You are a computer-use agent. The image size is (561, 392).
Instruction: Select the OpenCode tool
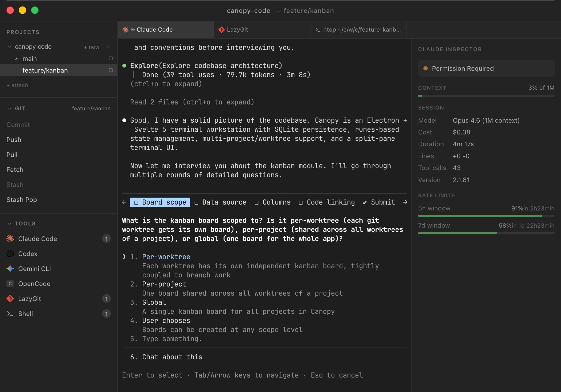(34, 284)
